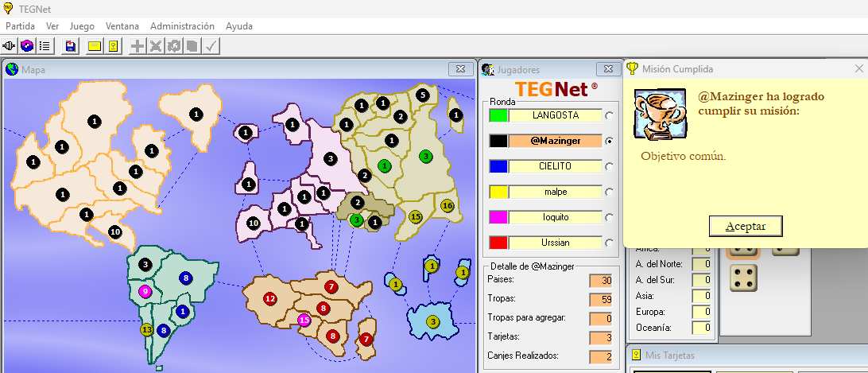Click the @Mazinger player name button
Screen dimensions: 868x373
(x=556, y=141)
